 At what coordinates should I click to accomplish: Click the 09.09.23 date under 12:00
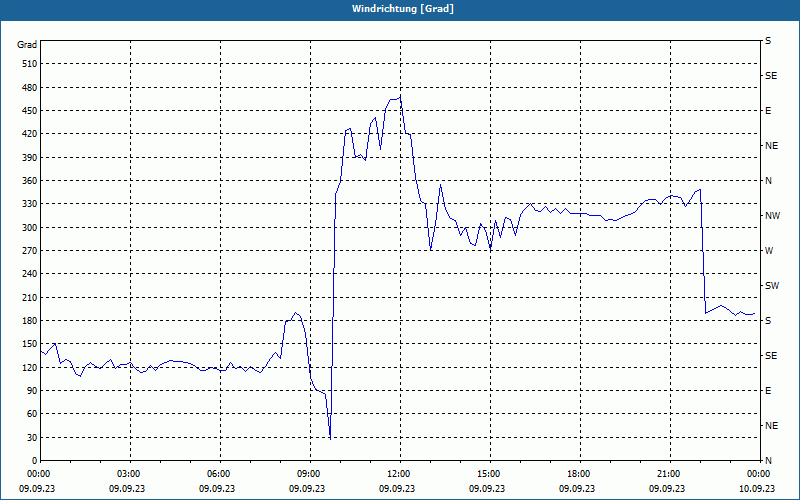tap(396, 488)
